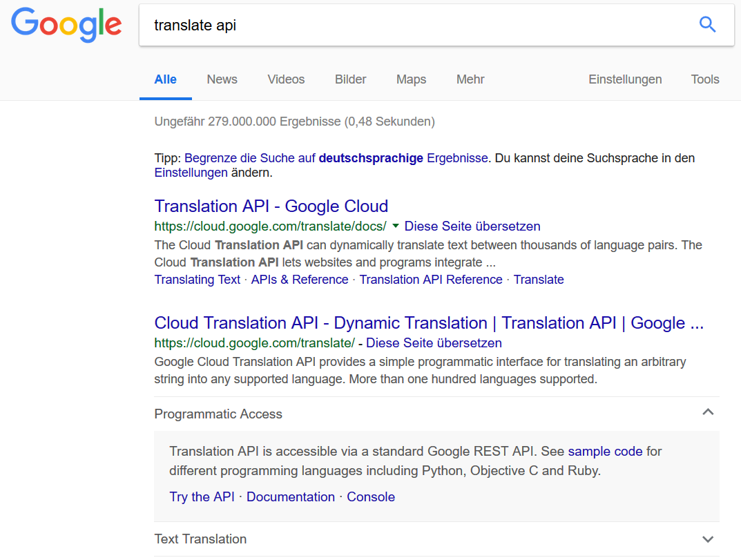This screenshot has width=741, height=560.
Task: Open the Mehr dropdown
Action: tap(470, 79)
